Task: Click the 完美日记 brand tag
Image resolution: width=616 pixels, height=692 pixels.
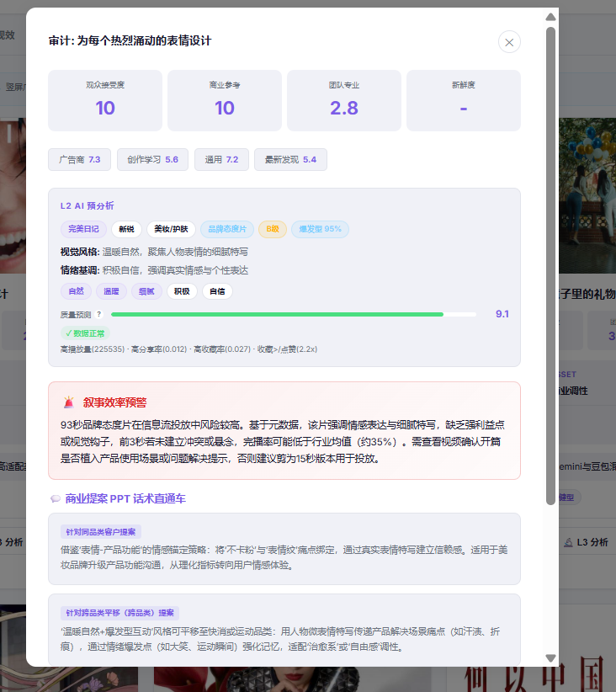Action: tap(83, 229)
